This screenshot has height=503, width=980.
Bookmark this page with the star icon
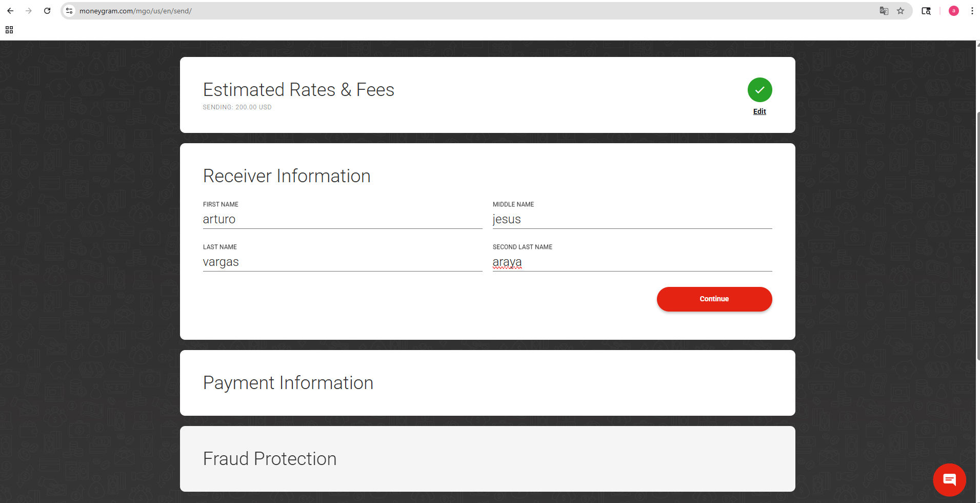[901, 11]
